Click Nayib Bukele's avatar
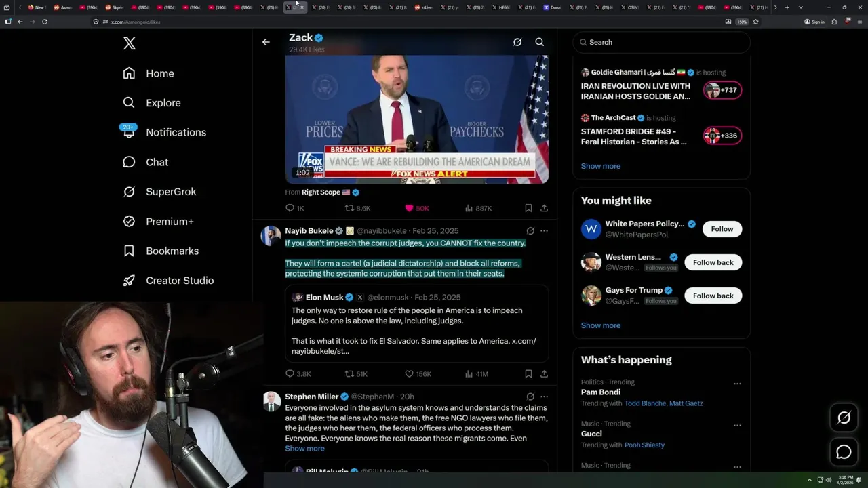Screen dimensions: 868x488 coord(271,236)
